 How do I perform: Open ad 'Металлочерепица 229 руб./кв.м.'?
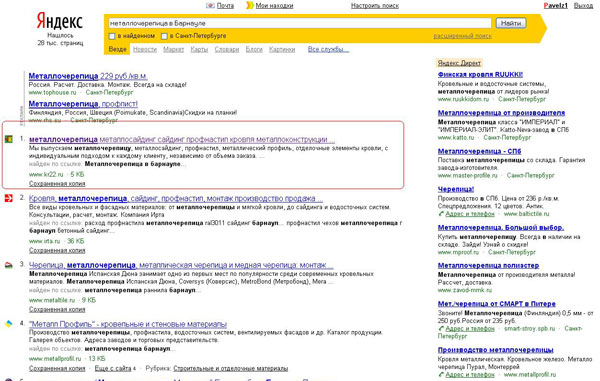coord(88,76)
